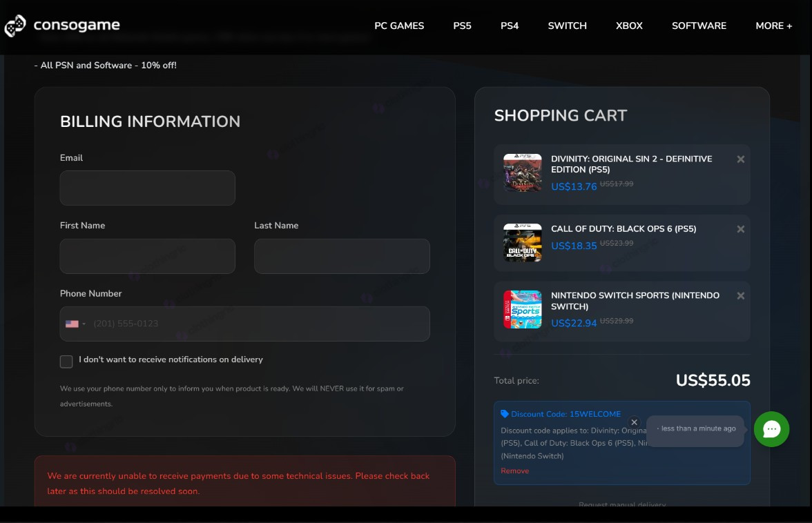Remove Nintendo Switch Sports from cart

pyautogui.click(x=740, y=296)
